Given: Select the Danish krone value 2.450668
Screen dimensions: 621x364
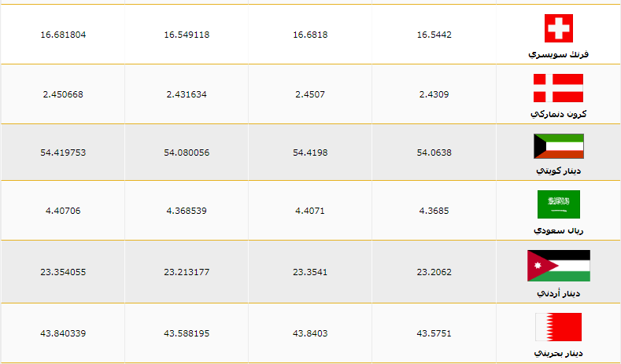Looking at the screenshot, I should tap(63, 94).
